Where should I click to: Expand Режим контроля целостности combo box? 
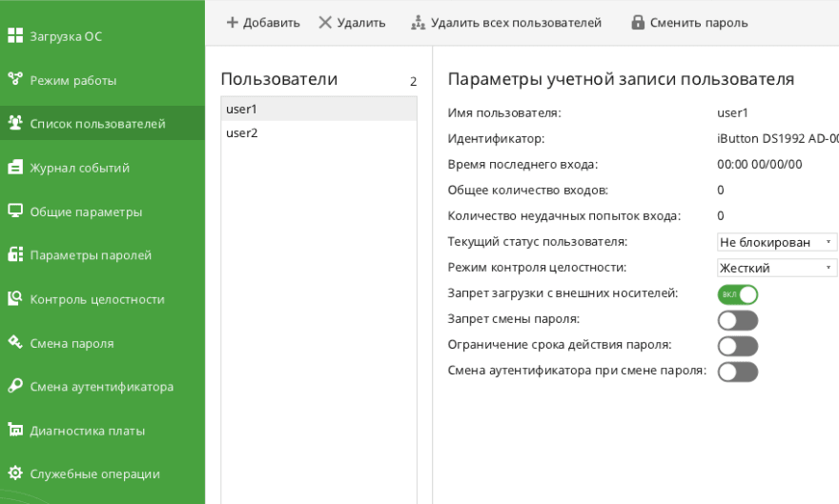click(776, 268)
